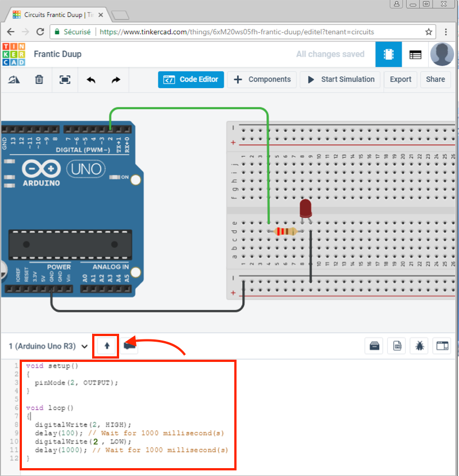Toggle the Code Editor panel
This screenshot has height=476, width=459.
coord(191,80)
